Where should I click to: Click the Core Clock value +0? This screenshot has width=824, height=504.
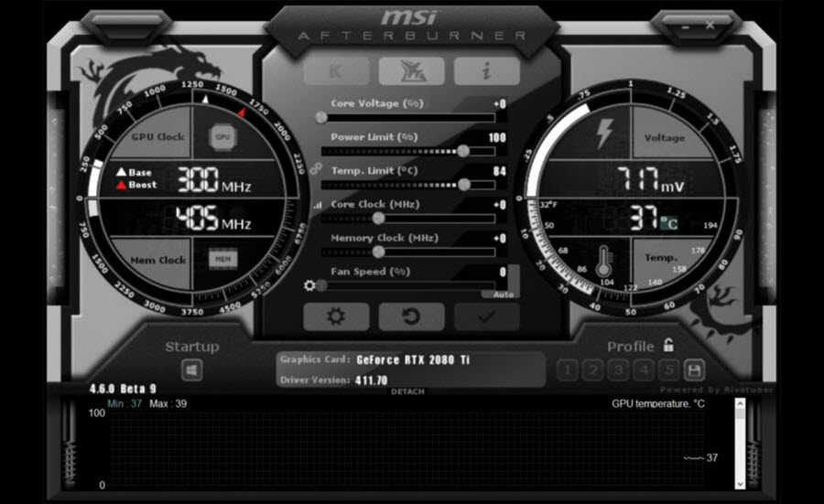[499, 205]
